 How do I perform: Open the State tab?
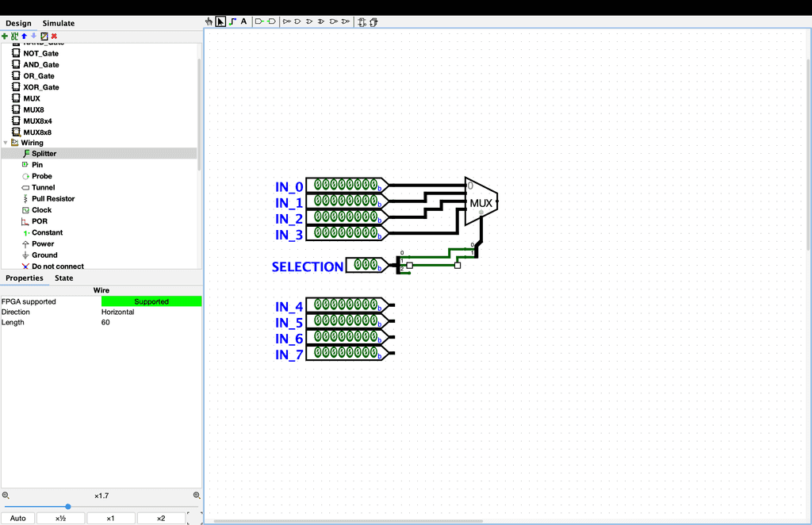click(x=63, y=278)
